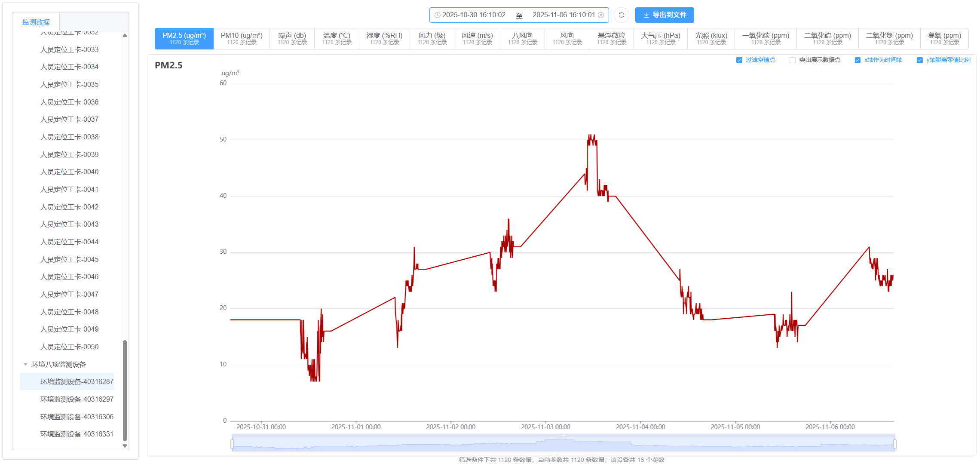Open the 温度 (°C) tab
The image size is (980, 464).
[x=337, y=39]
